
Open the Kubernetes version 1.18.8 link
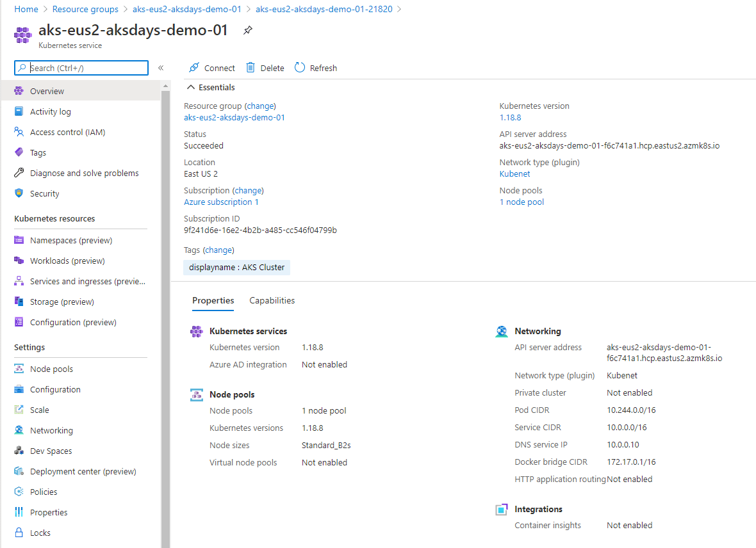click(510, 118)
